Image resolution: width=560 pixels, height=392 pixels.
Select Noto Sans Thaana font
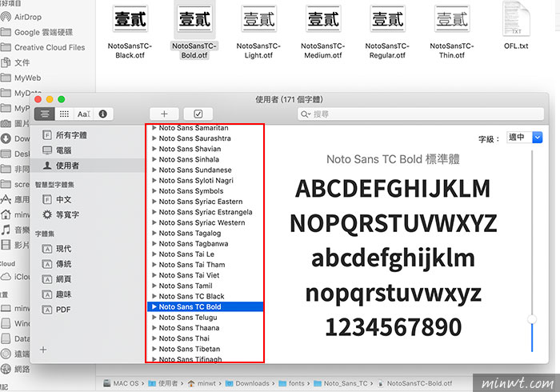coord(189,328)
